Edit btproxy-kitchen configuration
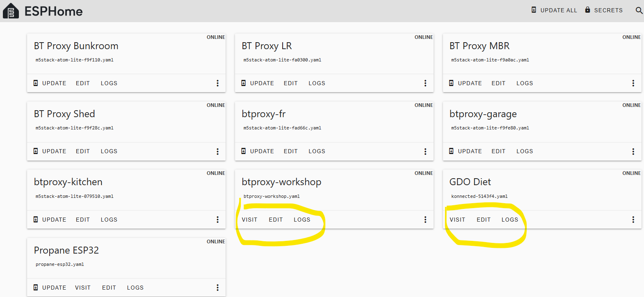Image resolution: width=644 pixels, height=297 pixels. (x=83, y=220)
